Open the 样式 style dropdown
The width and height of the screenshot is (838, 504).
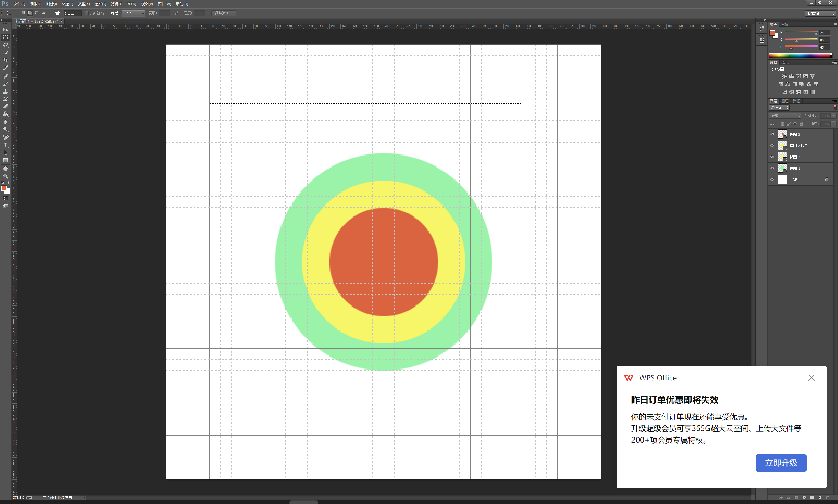click(134, 13)
